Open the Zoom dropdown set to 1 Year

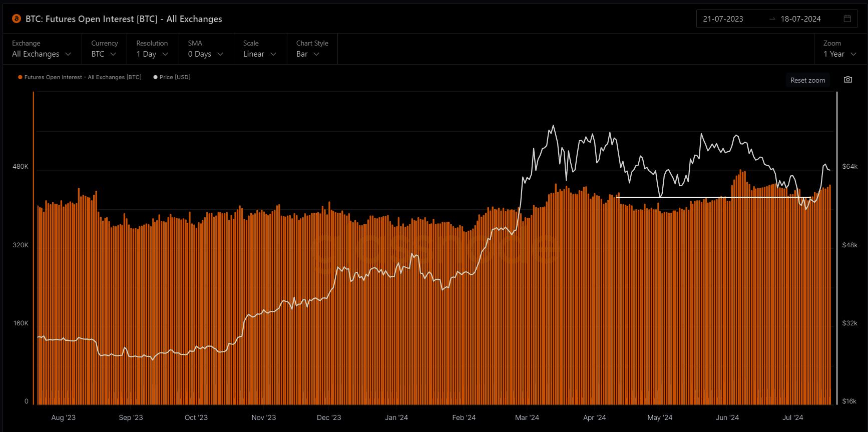coord(840,49)
